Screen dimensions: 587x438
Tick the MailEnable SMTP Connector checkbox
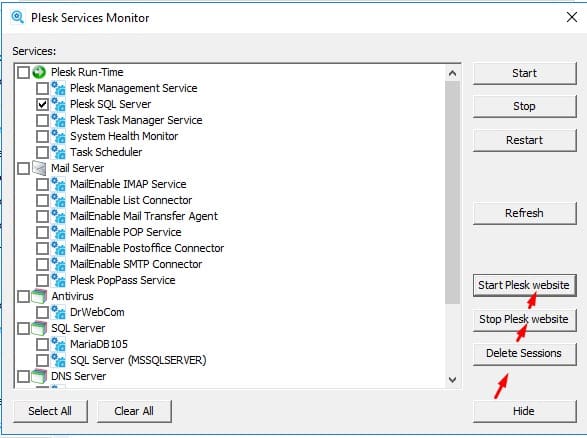click(x=42, y=264)
